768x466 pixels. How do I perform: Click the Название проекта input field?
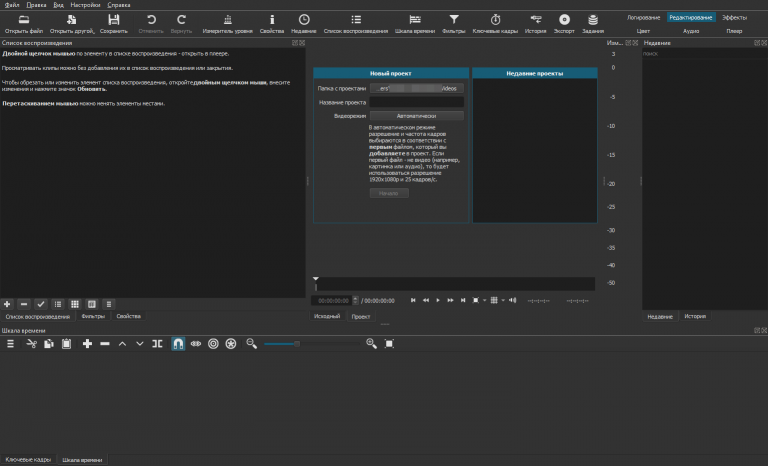(x=416, y=102)
